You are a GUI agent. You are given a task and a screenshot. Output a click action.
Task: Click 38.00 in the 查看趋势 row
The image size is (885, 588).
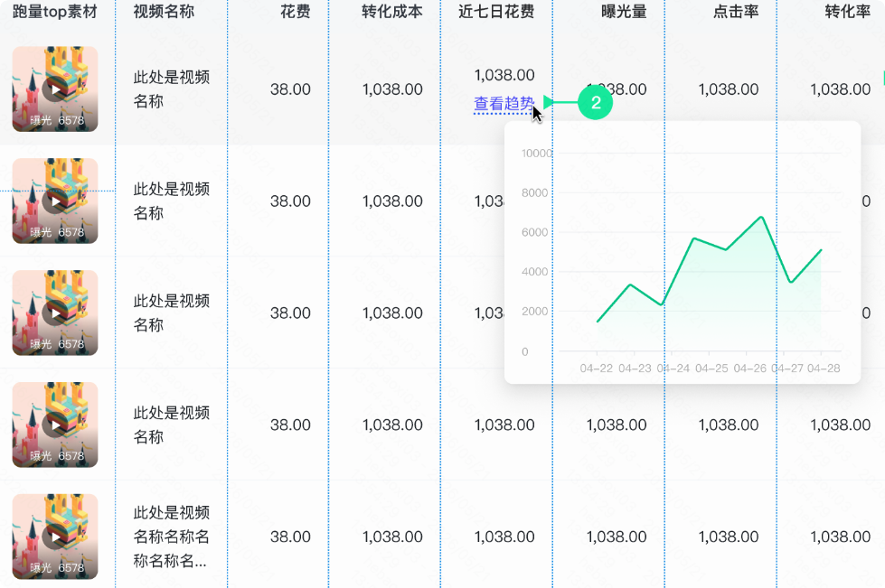point(290,89)
